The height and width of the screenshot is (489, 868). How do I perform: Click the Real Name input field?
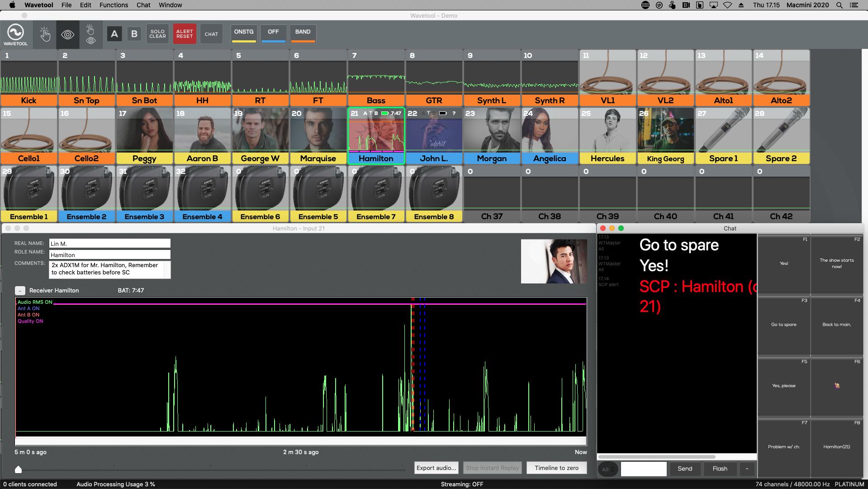coord(109,244)
